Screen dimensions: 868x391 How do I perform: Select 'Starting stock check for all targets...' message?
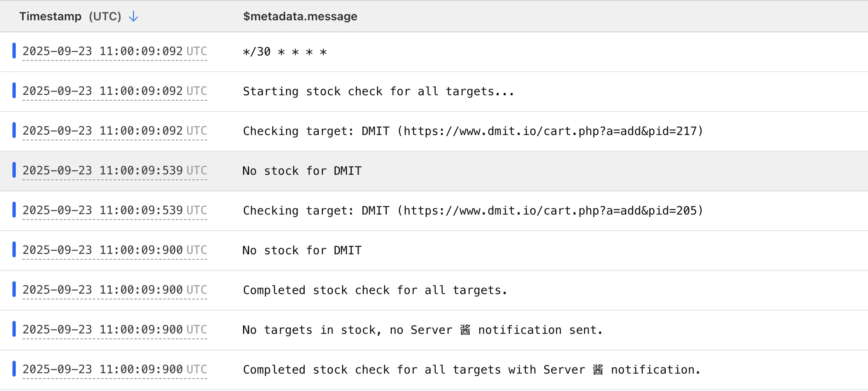coord(378,92)
